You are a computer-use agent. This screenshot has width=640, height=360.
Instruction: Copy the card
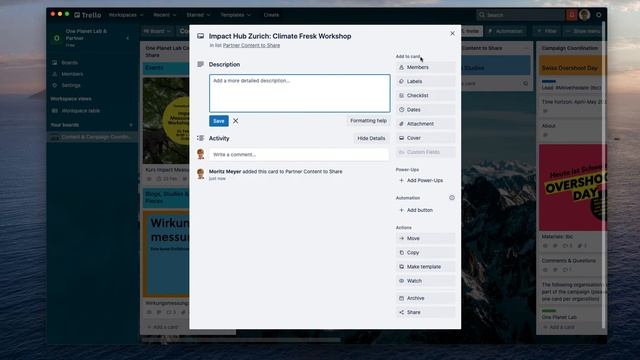point(425,253)
